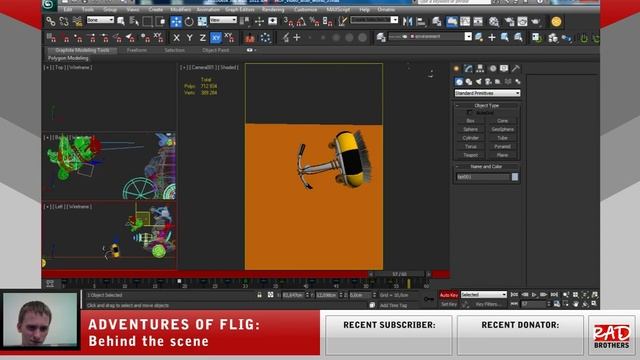This screenshot has height=360, width=640.
Task: Click the Mirror tool icon
Action: pos(407,21)
